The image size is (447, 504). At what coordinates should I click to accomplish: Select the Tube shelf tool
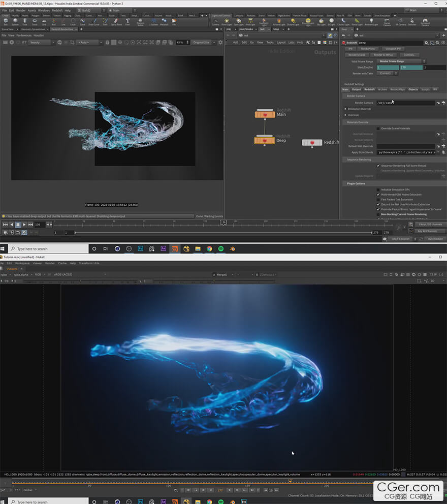tap(25, 21)
